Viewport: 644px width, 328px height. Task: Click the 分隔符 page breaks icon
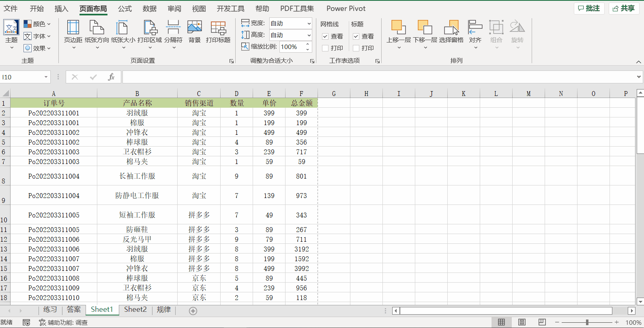click(173, 28)
